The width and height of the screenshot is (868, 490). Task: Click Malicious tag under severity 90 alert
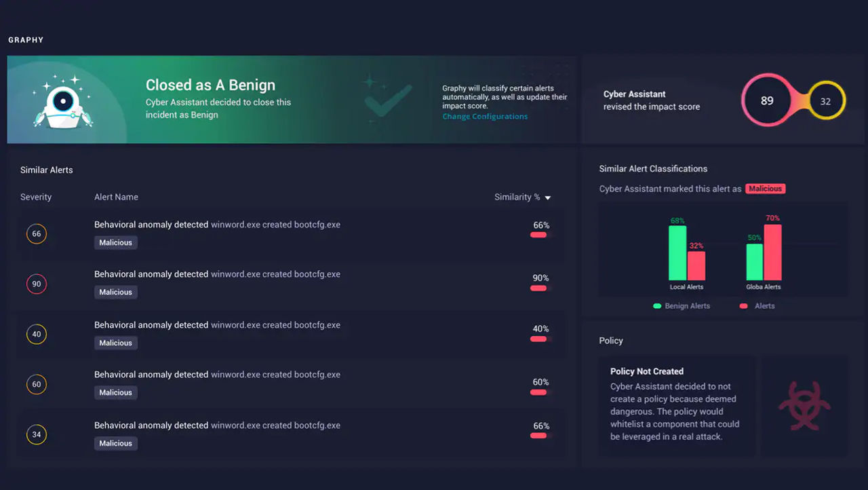116,292
